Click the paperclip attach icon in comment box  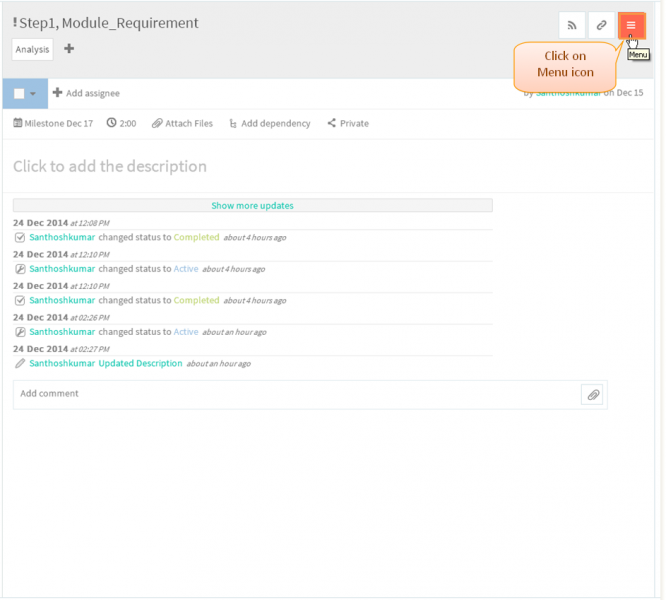(593, 395)
